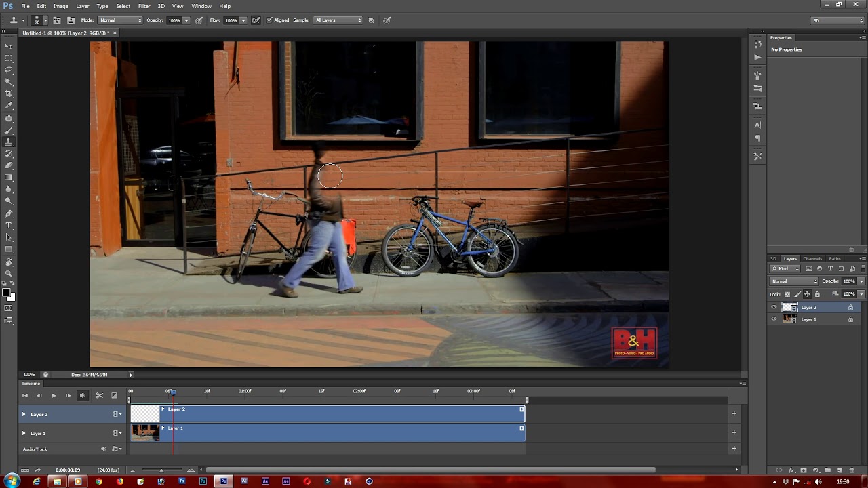Image resolution: width=868 pixels, height=488 pixels.
Task: Open the Flow slider dropdown
Action: click(x=243, y=20)
